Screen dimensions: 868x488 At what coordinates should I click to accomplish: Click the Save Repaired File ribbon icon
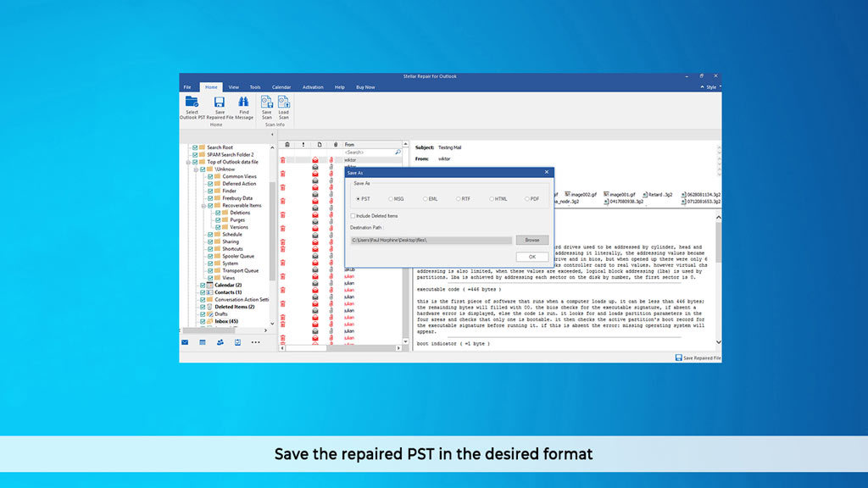tap(220, 103)
